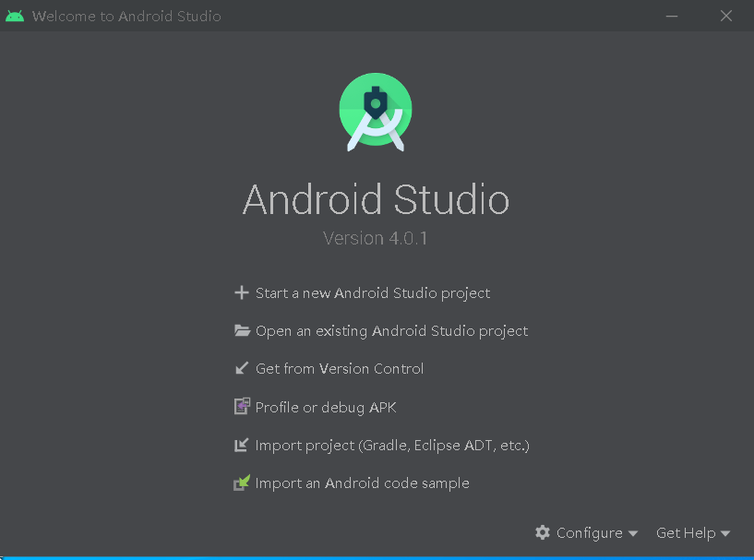Click the Get Help dropdown arrow
Image resolution: width=754 pixels, height=560 pixels.
click(725, 533)
